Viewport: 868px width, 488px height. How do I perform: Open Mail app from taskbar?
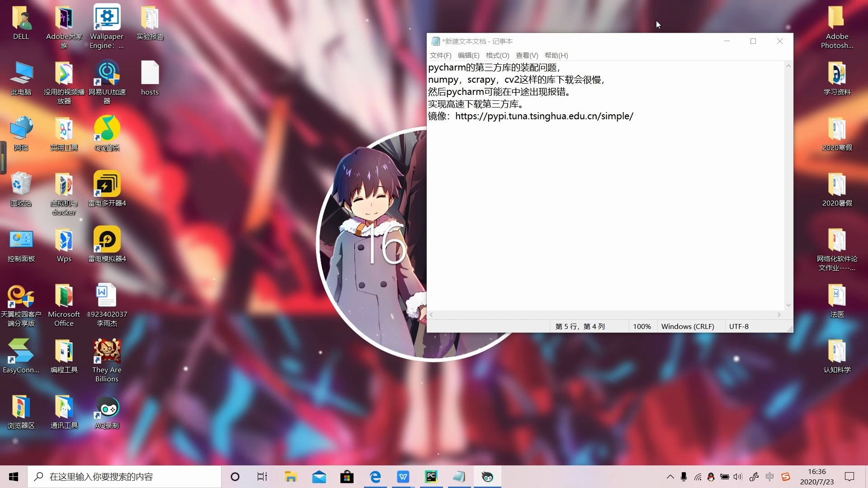pyautogui.click(x=319, y=477)
